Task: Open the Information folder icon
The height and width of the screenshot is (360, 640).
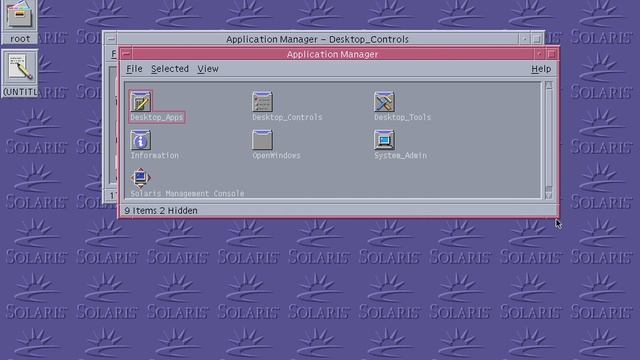Action: click(140, 140)
